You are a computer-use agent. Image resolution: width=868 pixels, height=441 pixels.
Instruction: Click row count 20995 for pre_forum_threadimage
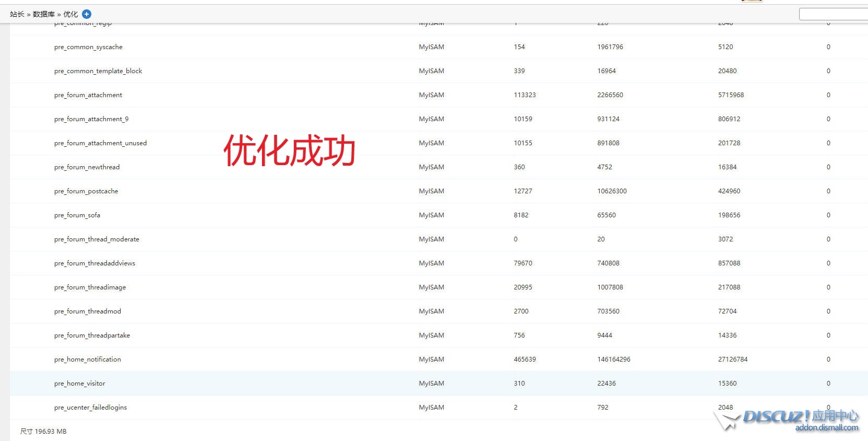tap(523, 287)
